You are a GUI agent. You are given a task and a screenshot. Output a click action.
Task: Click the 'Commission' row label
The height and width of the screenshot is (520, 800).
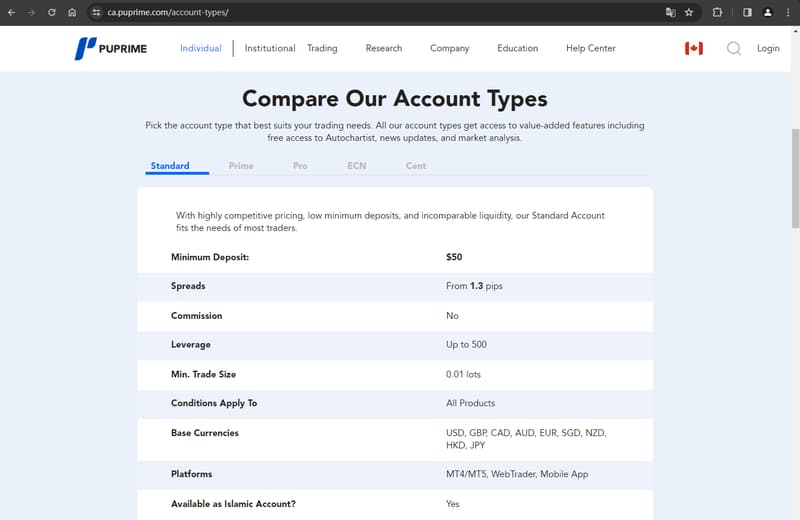(196, 315)
